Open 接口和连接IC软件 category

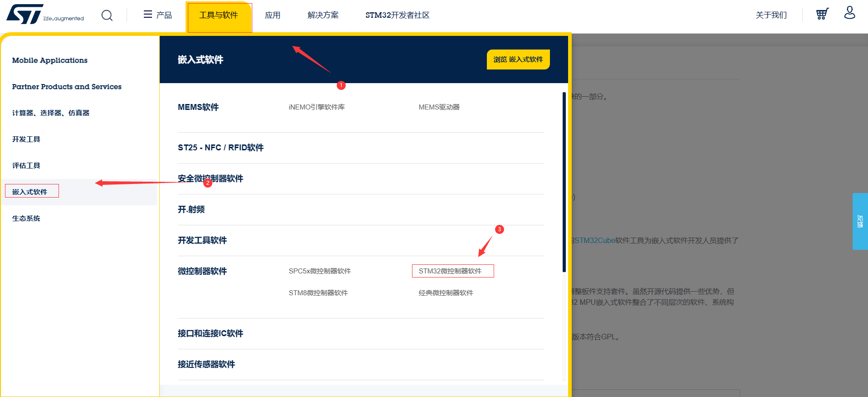click(x=211, y=333)
